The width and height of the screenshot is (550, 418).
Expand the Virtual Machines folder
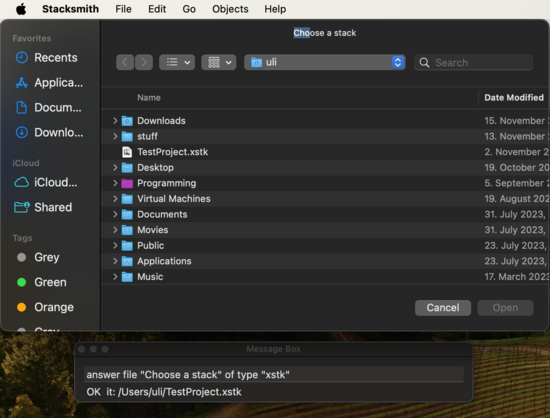[115, 198]
